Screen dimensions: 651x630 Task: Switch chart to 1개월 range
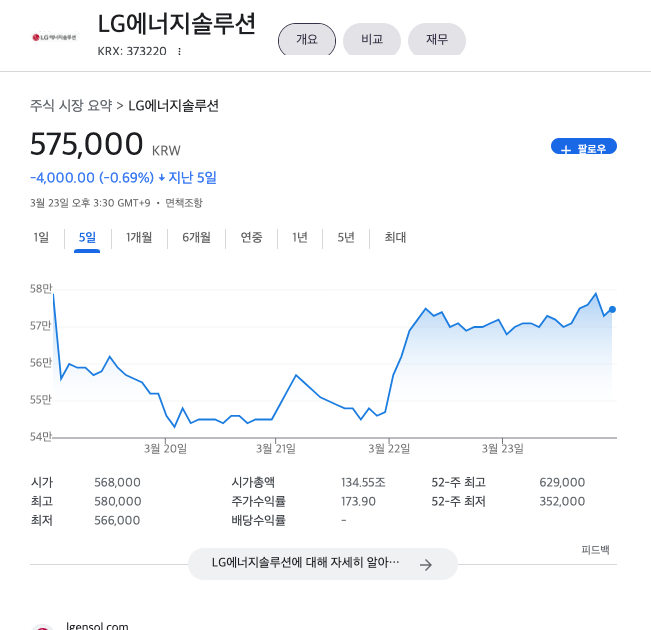pos(139,237)
